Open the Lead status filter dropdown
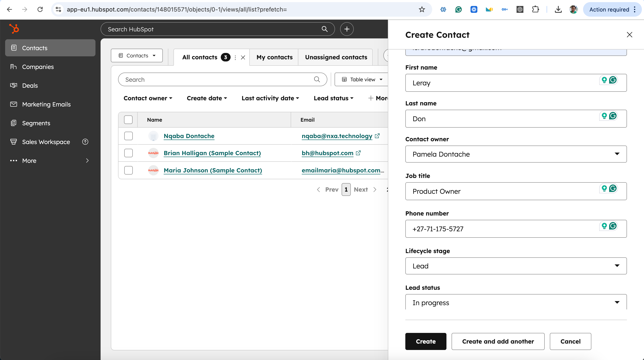 pos(334,98)
